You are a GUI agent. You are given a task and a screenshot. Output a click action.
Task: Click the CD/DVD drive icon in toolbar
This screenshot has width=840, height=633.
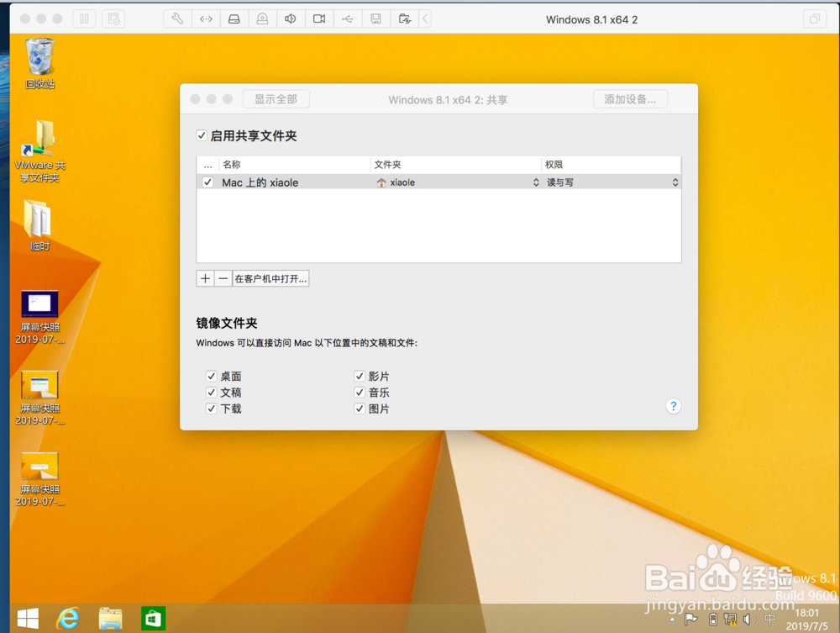point(263,18)
